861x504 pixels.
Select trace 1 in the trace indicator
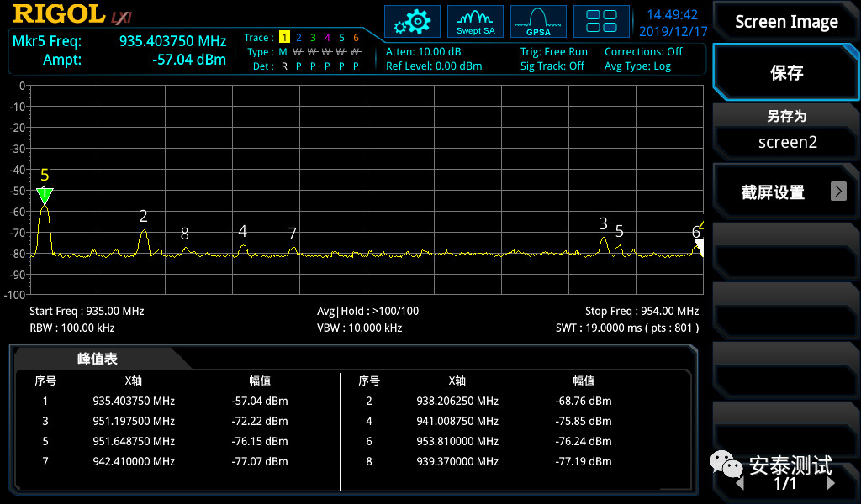click(284, 37)
